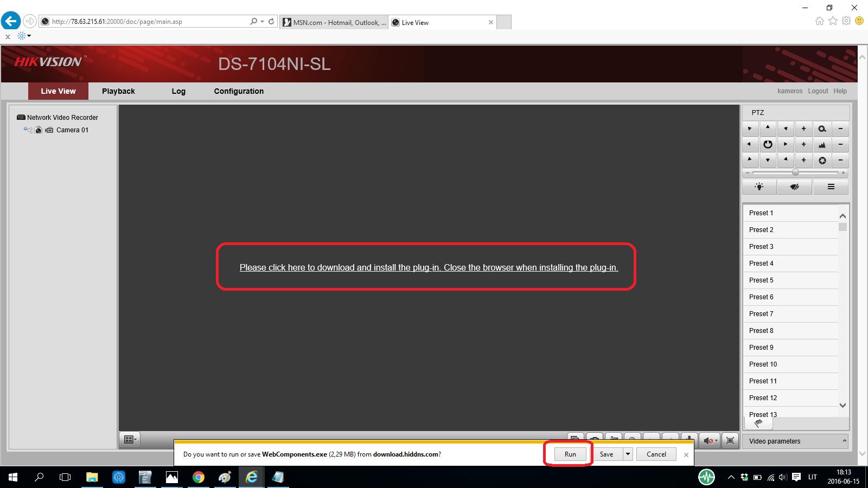868x488 pixels.
Task: Refresh the page in address bar
Action: click(x=271, y=22)
